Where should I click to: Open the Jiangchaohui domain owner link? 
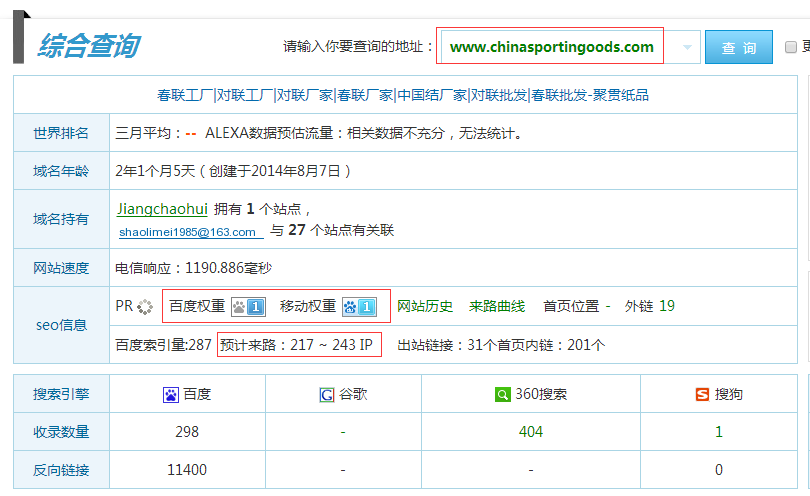[162, 209]
